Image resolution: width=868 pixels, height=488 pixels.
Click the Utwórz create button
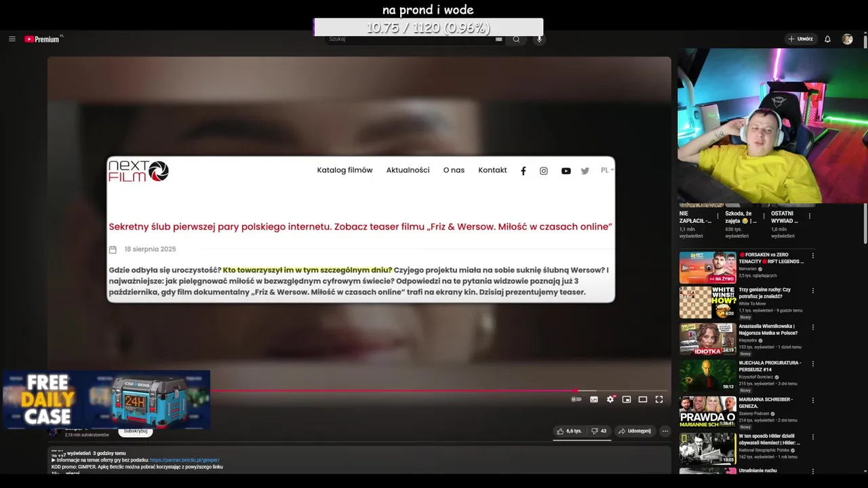tap(801, 39)
